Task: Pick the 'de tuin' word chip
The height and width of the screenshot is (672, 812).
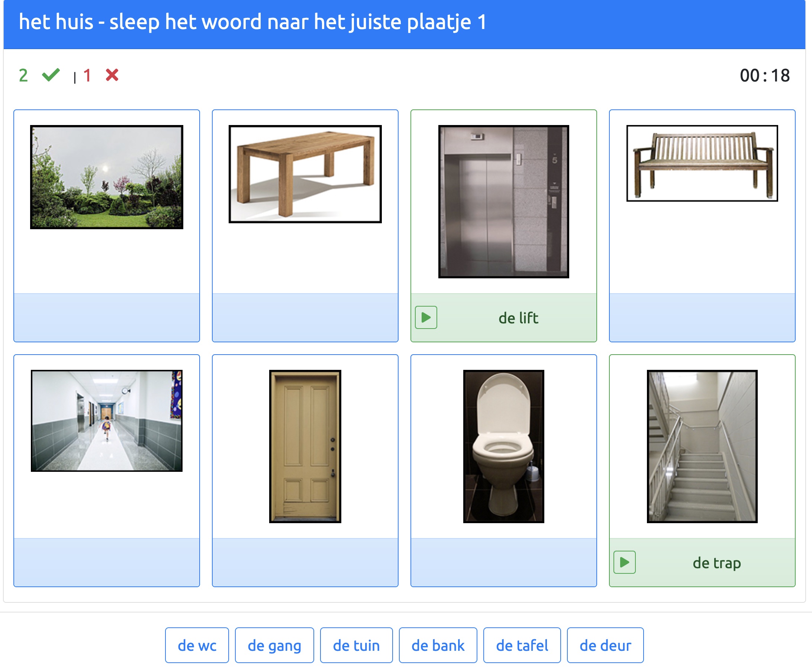Action: pos(356,645)
